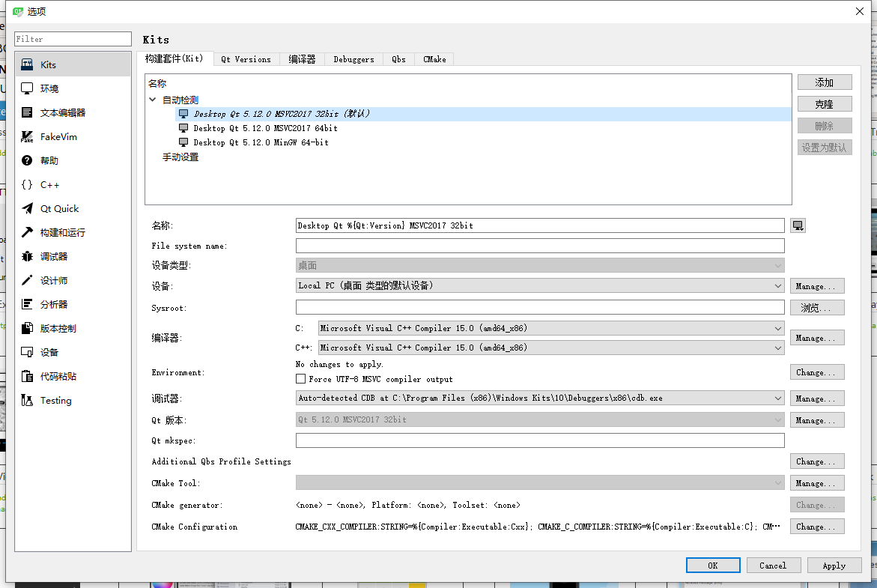
Task: Confirm with the OK button
Action: coord(713,565)
